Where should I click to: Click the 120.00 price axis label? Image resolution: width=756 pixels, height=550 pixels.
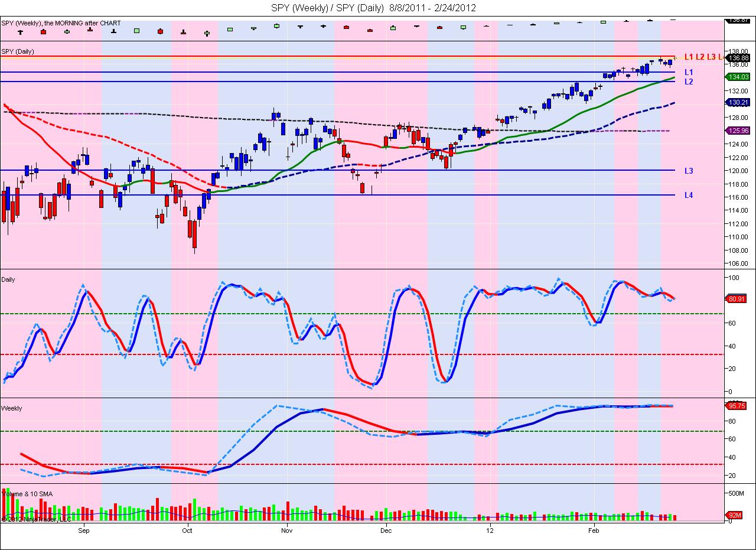pyautogui.click(x=739, y=171)
